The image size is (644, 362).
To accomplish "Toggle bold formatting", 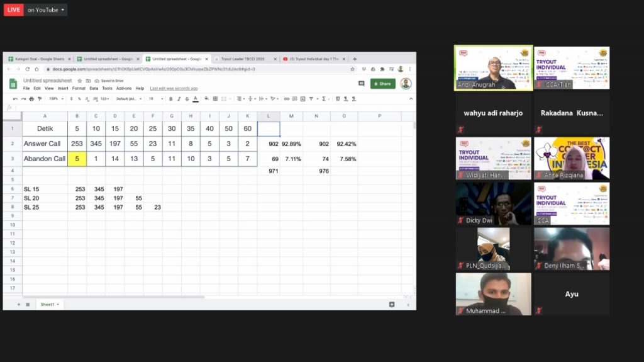I will pos(170,99).
